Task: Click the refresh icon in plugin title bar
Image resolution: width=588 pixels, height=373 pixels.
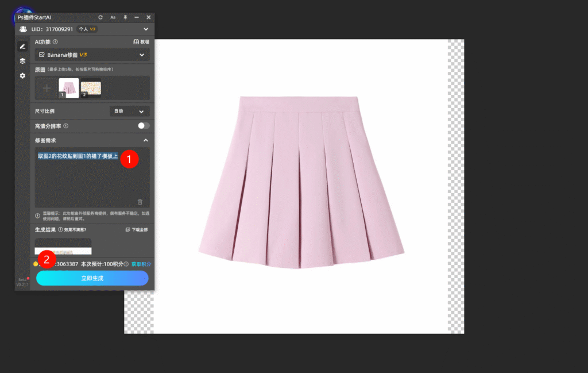Action: [x=100, y=18]
